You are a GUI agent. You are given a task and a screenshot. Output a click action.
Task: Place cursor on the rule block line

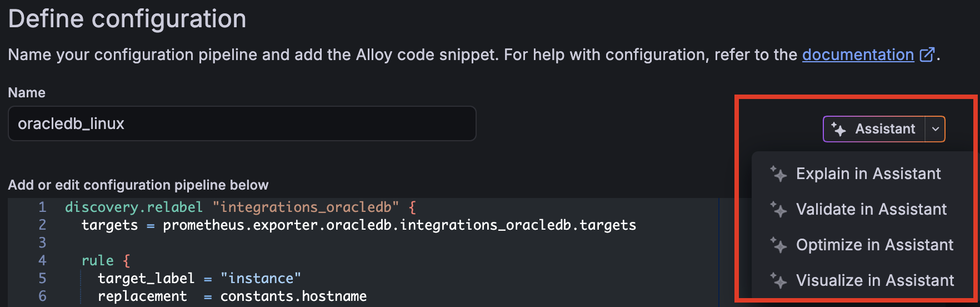click(x=98, y=261)
